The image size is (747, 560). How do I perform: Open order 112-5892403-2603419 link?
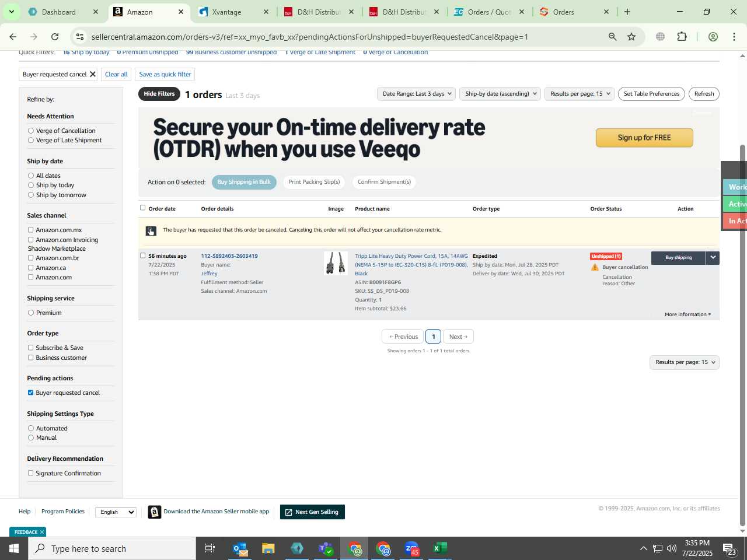tap(229, 256)
